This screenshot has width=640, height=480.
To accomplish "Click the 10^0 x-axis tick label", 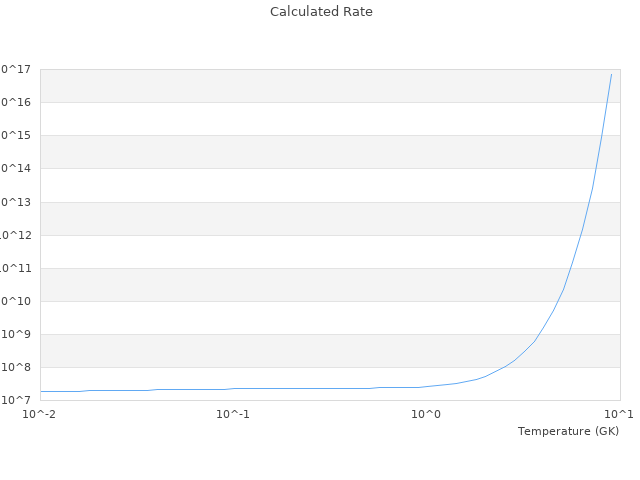I will (427, 414).
